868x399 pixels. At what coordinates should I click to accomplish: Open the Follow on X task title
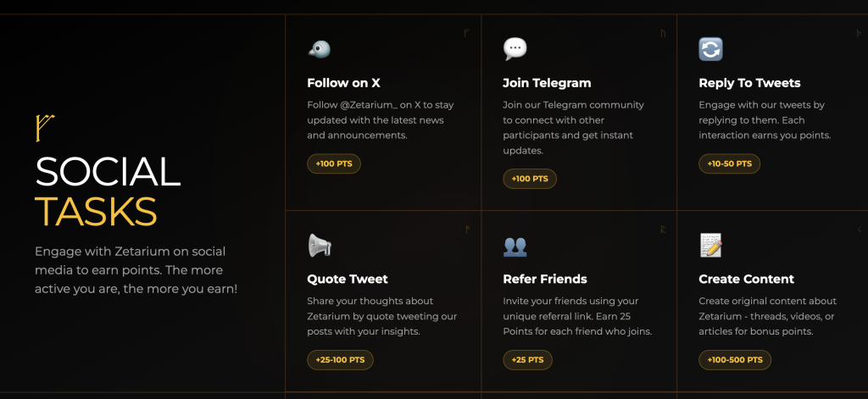click(343, 83)
